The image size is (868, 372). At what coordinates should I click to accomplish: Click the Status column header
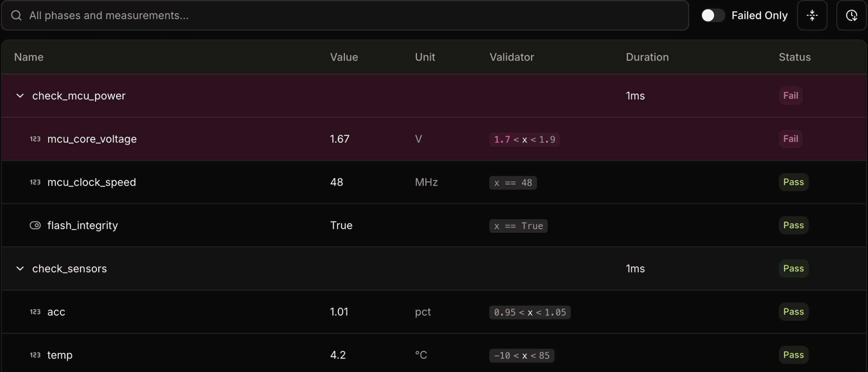pyautogui.click(x=795, y=57)
